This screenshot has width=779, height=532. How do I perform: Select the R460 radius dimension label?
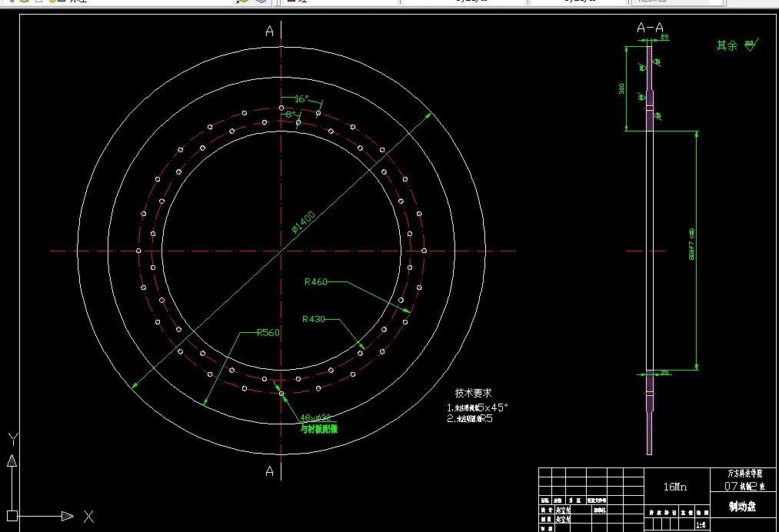click(x=316, y=281)
